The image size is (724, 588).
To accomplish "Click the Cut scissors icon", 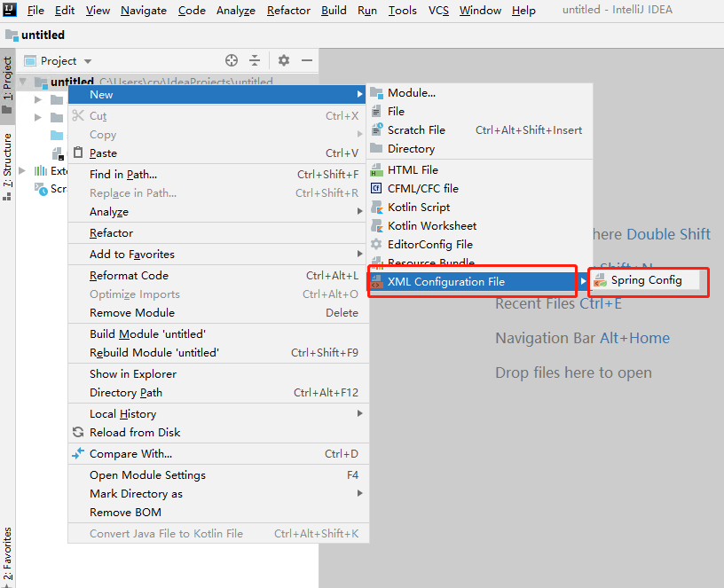I will 78,115.
